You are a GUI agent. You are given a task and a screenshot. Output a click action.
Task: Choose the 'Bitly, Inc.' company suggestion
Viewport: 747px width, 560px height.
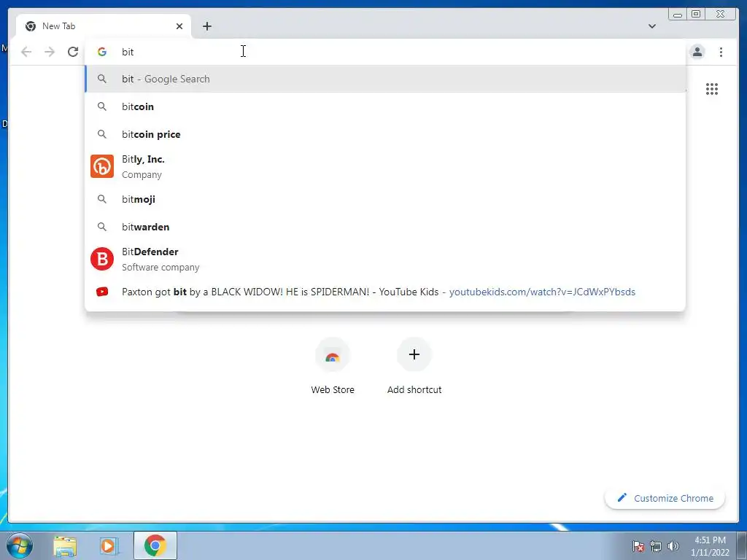pyautogui.click(x=385, y=167)
